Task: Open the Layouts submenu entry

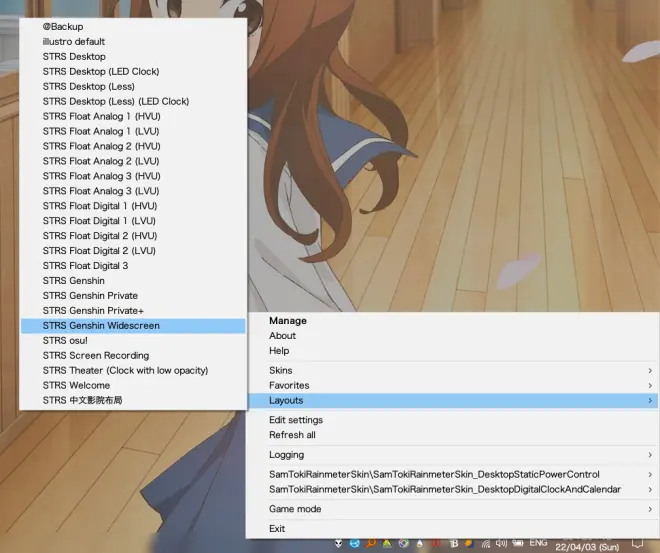Action: click(x=453, y=401)
